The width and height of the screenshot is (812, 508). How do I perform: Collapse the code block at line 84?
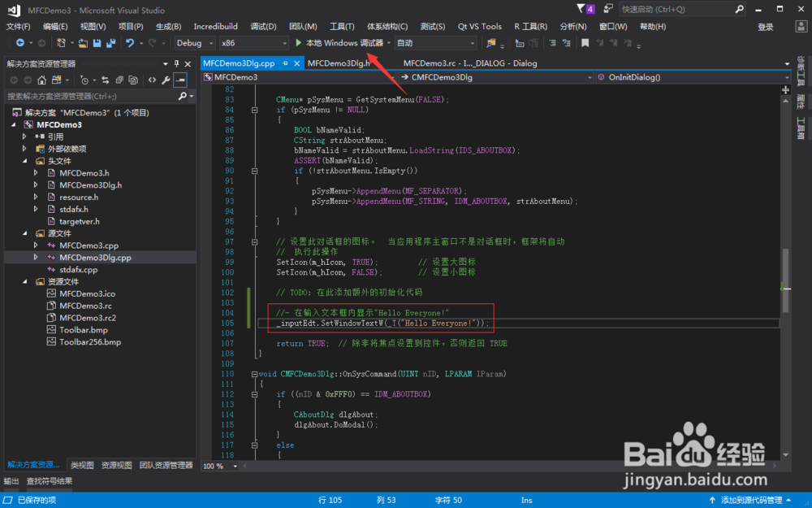(254, 110)
